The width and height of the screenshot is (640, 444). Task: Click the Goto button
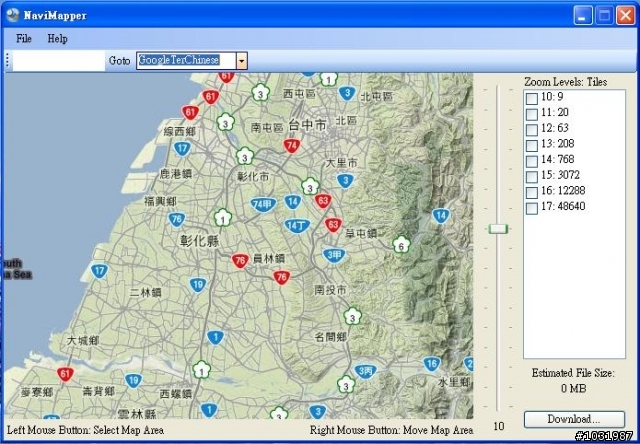(x=119, y=61)
